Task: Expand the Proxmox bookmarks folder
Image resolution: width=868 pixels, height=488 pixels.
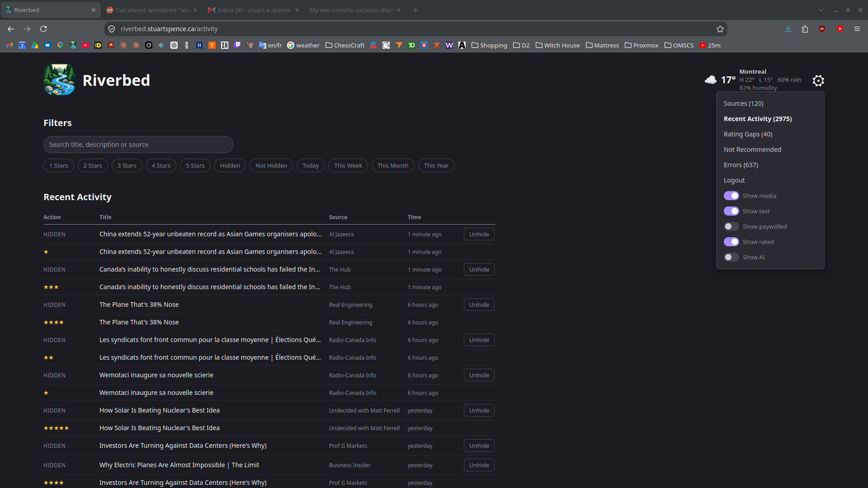Action: coord(642,45)
